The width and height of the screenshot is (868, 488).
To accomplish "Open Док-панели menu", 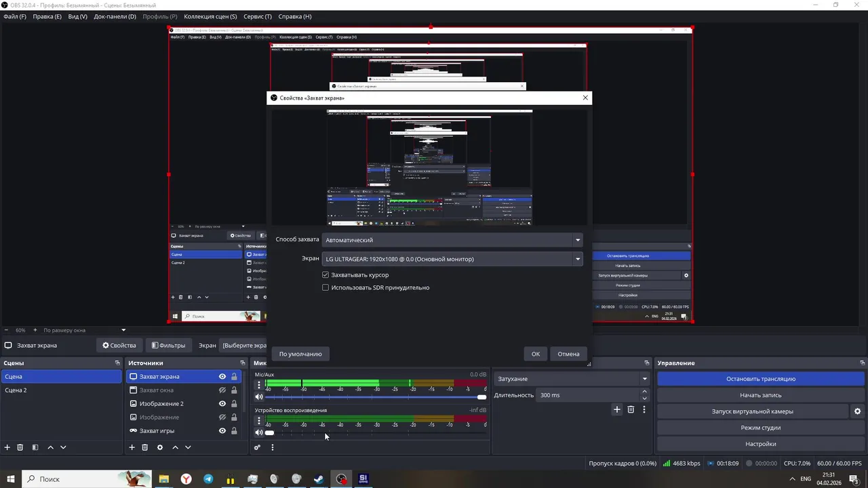I will pos(115,16).
